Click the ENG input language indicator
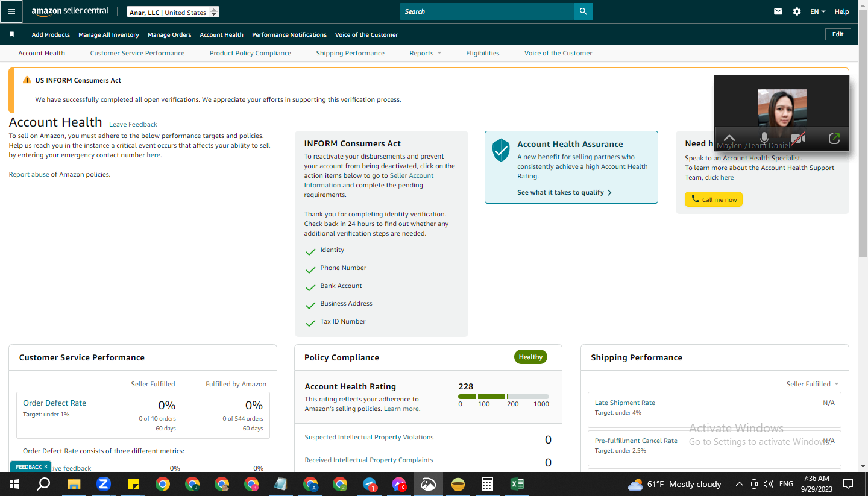This screenshot has height=496, width=868. point(786,484)
